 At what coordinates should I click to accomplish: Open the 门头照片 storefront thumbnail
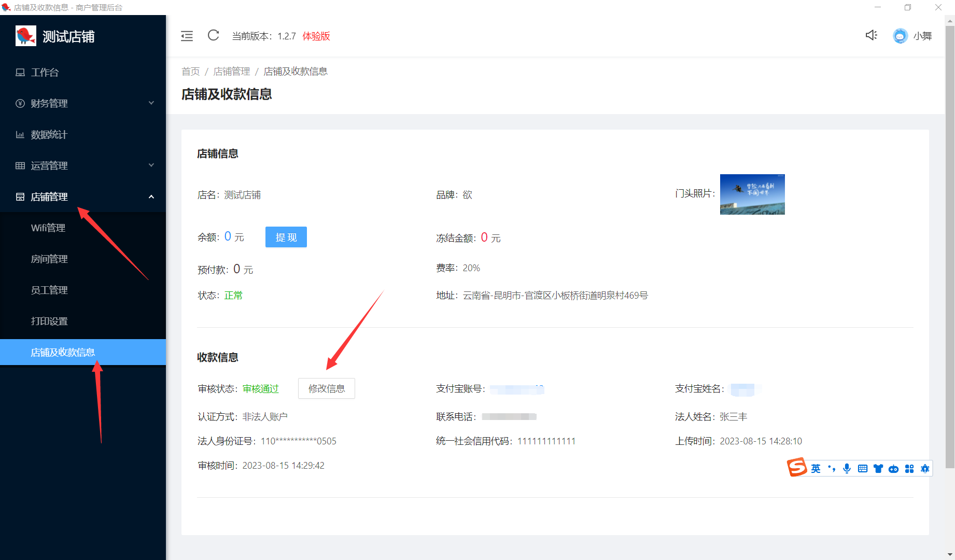752,194
